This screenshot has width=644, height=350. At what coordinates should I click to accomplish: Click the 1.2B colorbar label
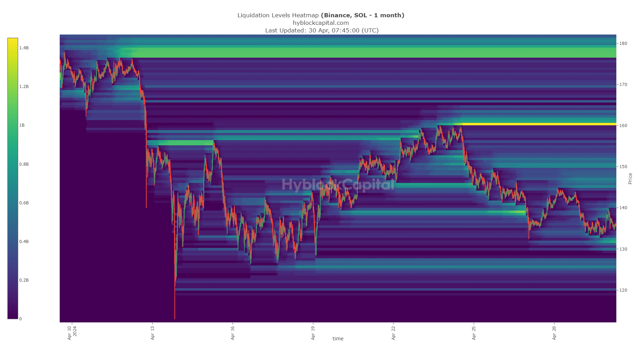pos(24,86)
